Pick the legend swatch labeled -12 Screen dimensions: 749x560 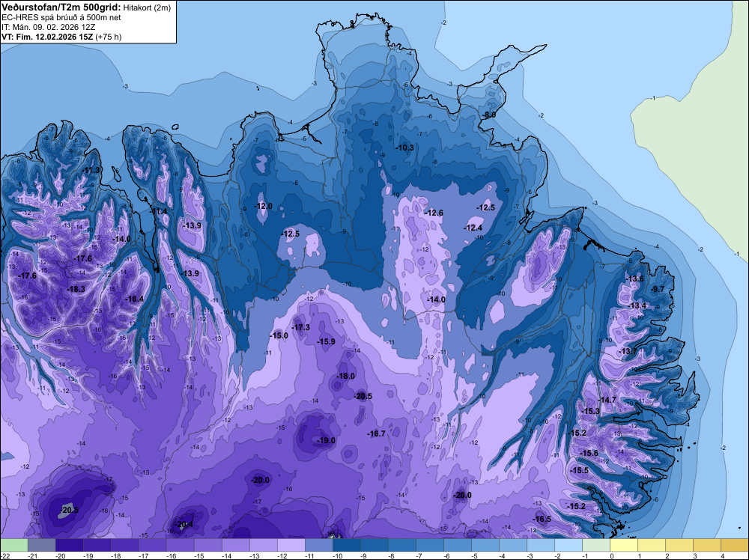[x=291, y=545]
